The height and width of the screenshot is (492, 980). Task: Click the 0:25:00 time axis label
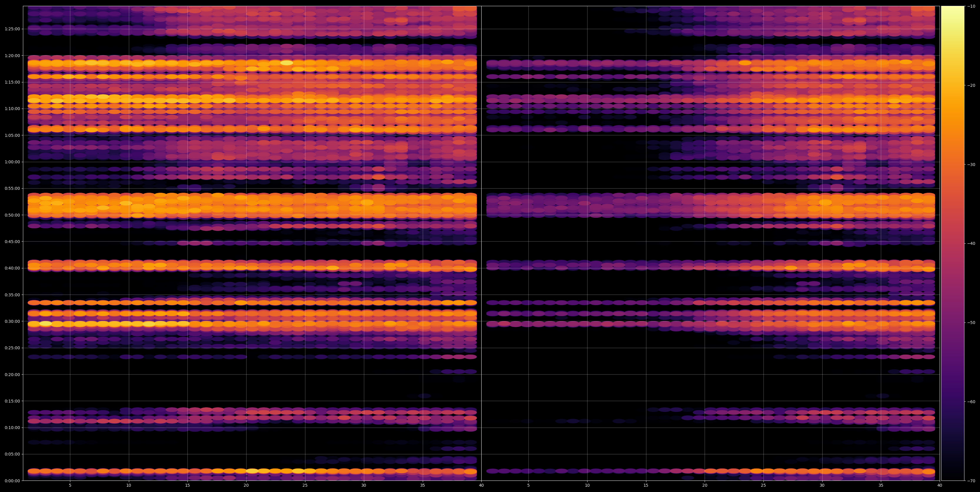coord(13,348)
